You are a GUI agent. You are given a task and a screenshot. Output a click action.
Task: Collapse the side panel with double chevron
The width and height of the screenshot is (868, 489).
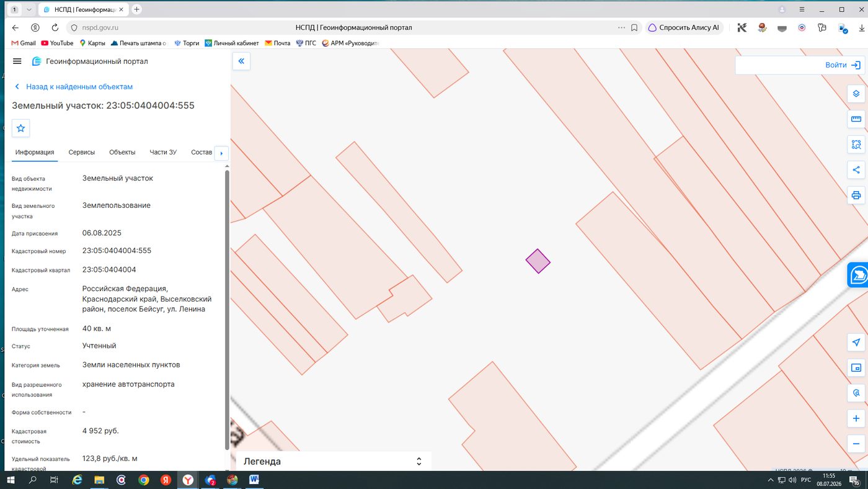pyautogui.click(x=241, y=61)
